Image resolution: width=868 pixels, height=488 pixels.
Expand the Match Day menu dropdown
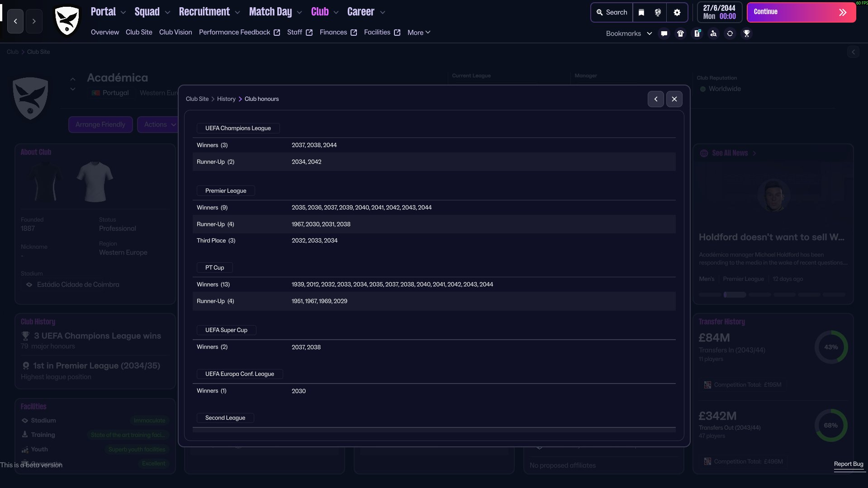point(299,13)
